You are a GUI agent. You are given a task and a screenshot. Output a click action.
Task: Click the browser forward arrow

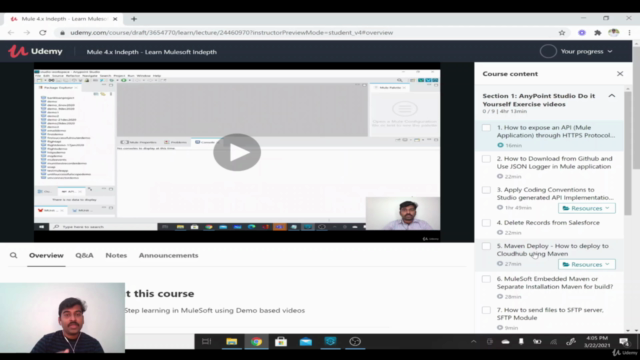pos(27,33)
